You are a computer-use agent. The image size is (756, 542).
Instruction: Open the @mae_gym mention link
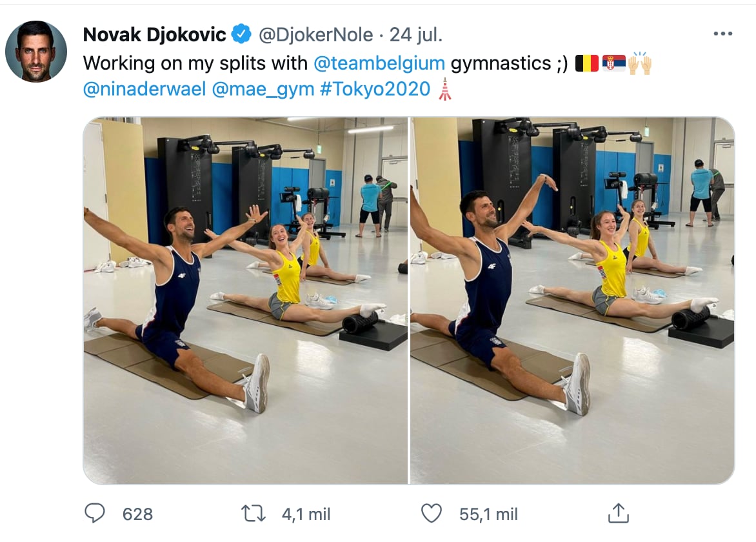(x=263, y=89)
